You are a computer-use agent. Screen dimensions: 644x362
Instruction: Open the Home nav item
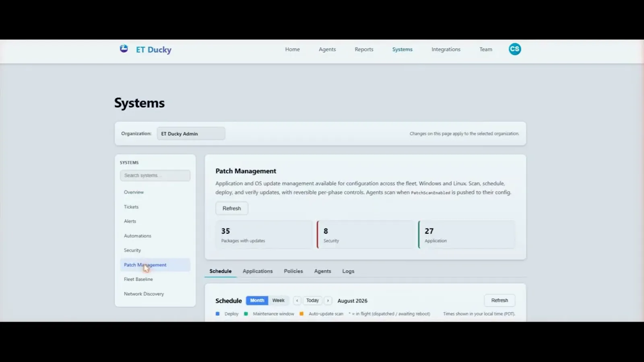pos(293,49)
